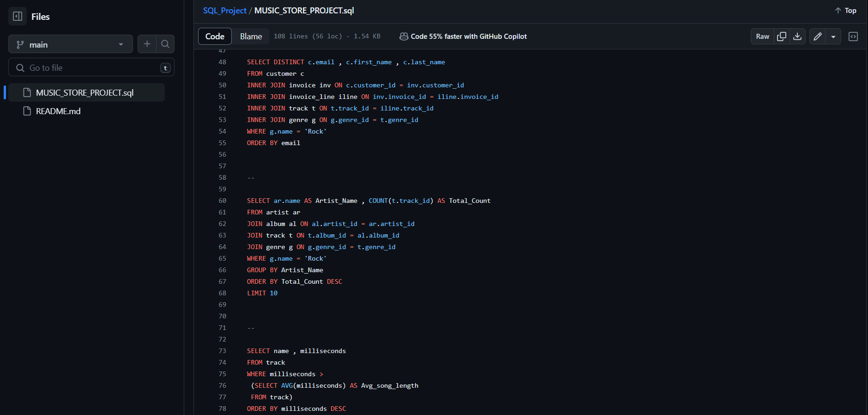Click 'Avg_song_length' on line 76

click(389, 385)
